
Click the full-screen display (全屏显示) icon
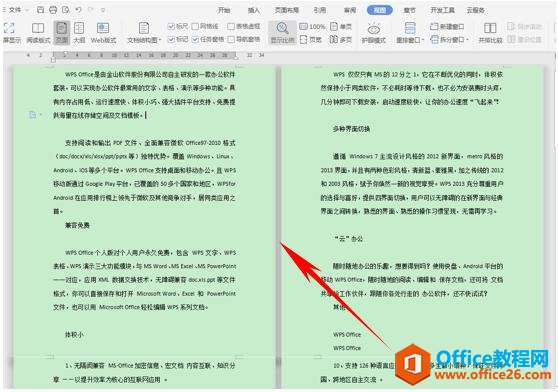click(x=9, y=28)
